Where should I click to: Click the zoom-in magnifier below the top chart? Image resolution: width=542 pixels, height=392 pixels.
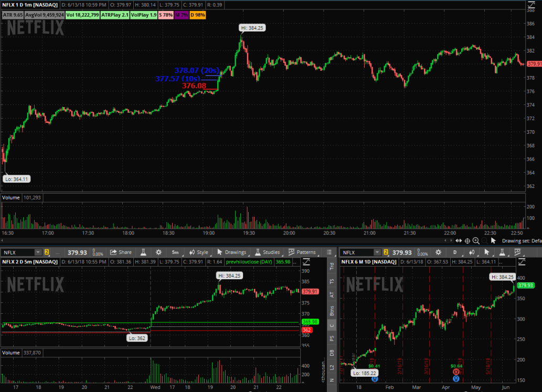tap(476, 241)
